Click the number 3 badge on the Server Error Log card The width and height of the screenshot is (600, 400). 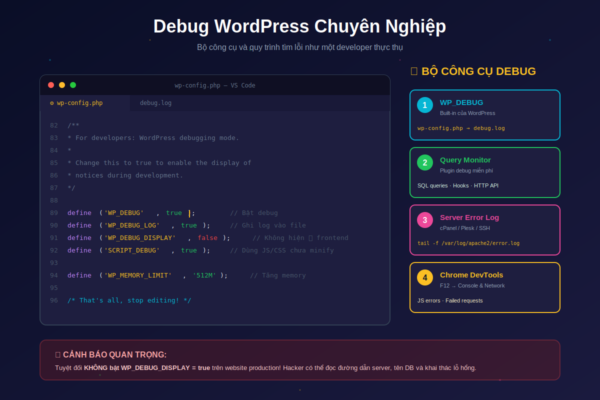coord(425,220)
